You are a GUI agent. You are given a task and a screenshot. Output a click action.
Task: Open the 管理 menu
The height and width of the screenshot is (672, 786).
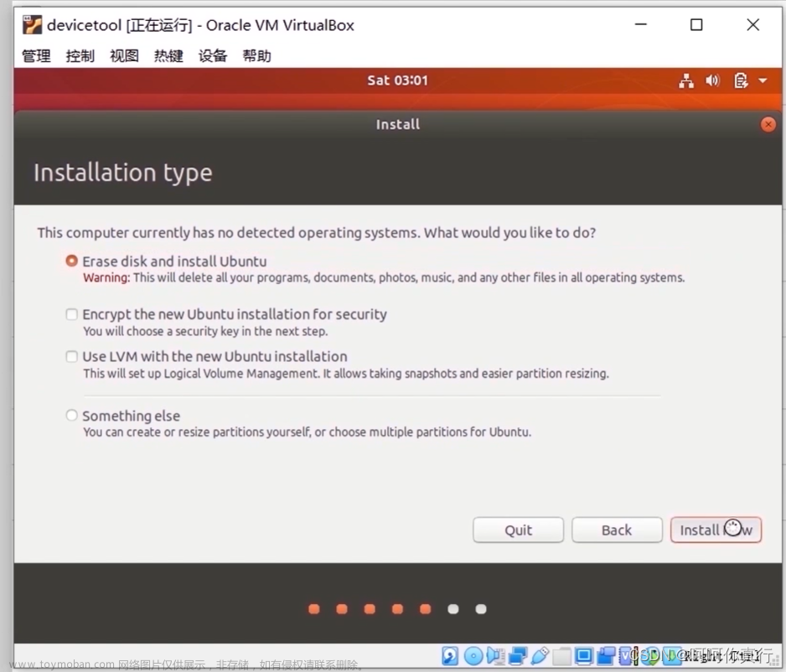[x=36, y=55]
